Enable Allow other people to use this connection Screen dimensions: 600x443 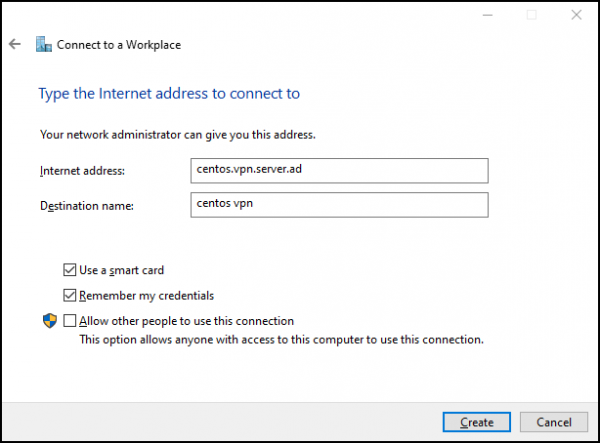click(69, 321)
